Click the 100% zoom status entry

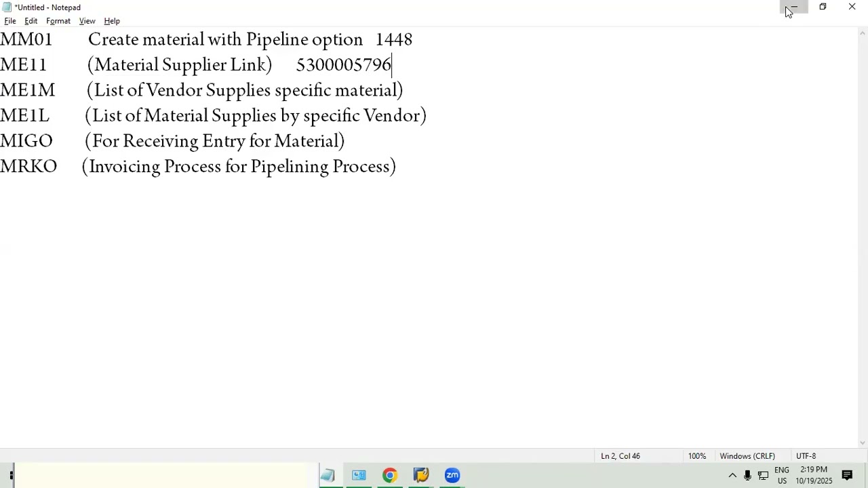point(697,456)
